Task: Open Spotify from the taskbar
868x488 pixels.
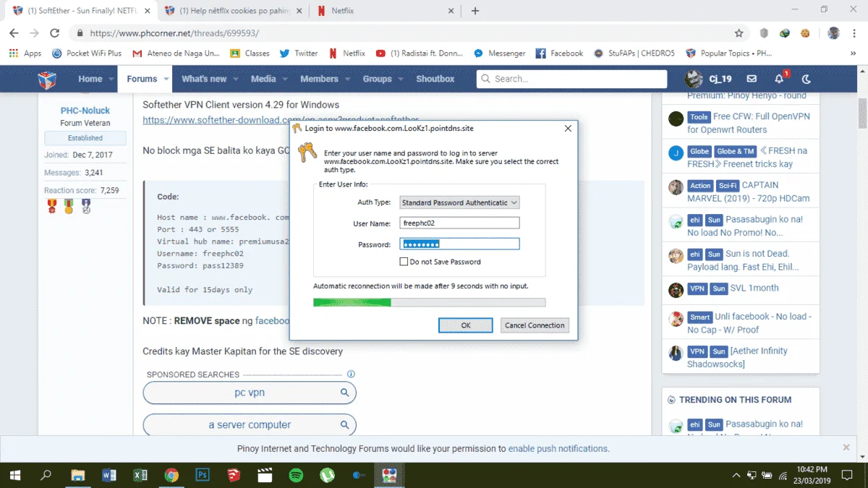Action: click(x=296, y=475)
